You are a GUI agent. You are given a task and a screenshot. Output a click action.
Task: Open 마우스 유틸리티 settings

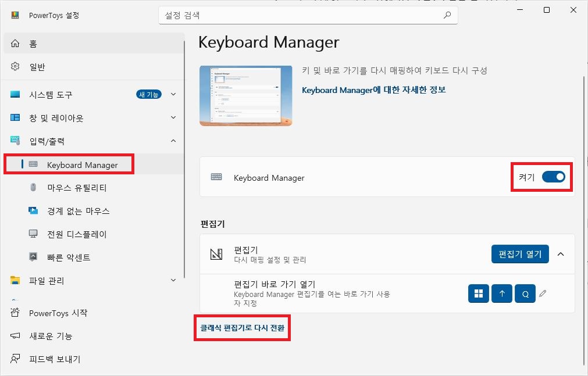(x=94, y=188)
